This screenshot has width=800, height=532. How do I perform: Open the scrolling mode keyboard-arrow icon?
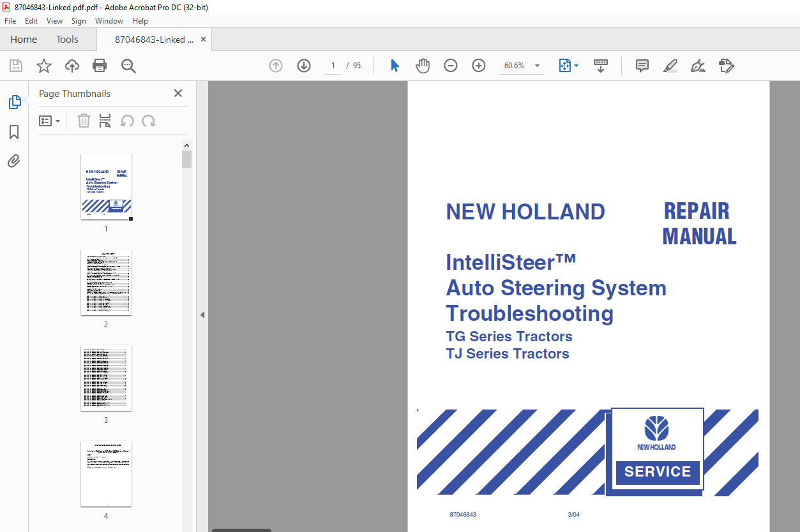(601, 66)
